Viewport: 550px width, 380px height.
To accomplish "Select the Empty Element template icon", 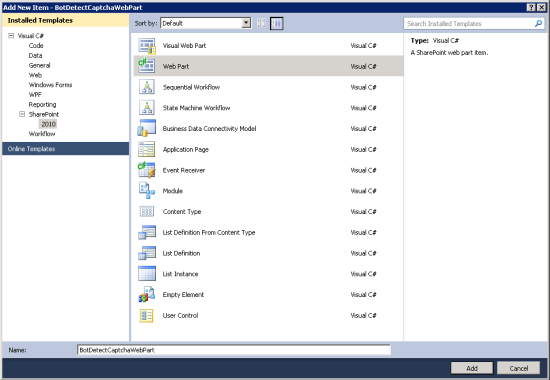I will (147, 294).
